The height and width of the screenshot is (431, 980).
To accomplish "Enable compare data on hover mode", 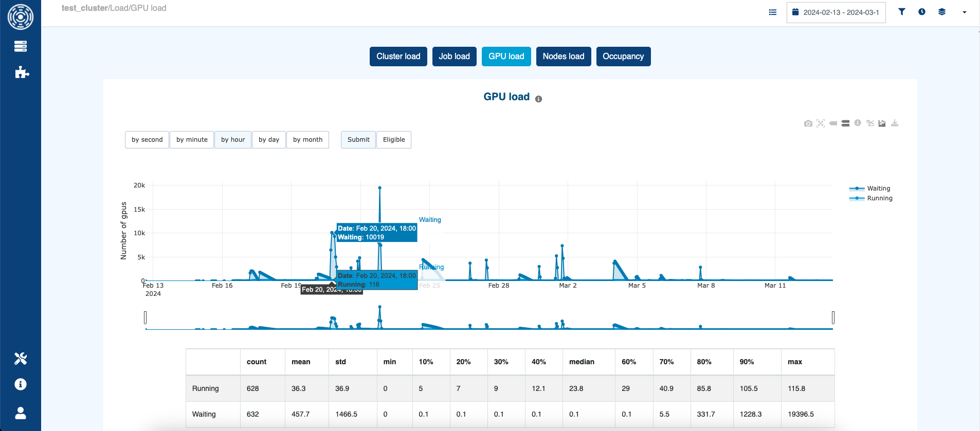I will [x=845, y=123].
